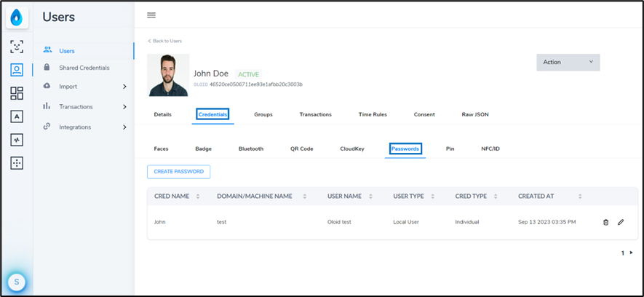Click the Users people icon in sidebar

(x=47, y=50)
